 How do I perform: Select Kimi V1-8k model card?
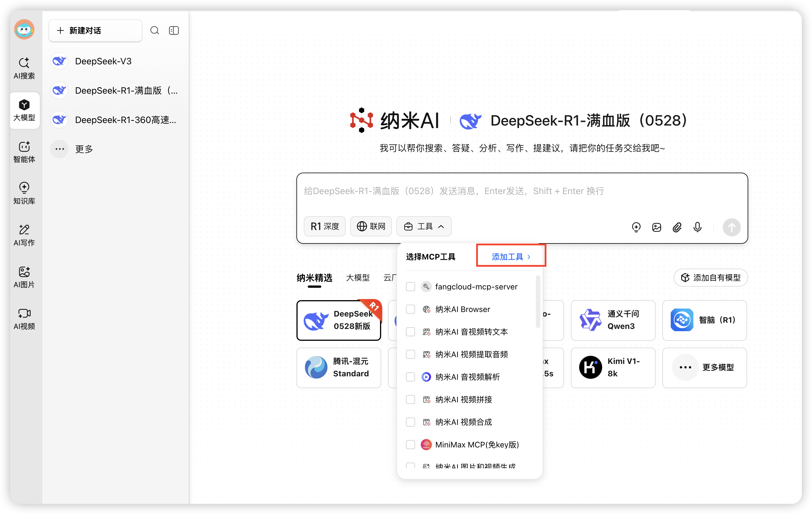[613, 368]
